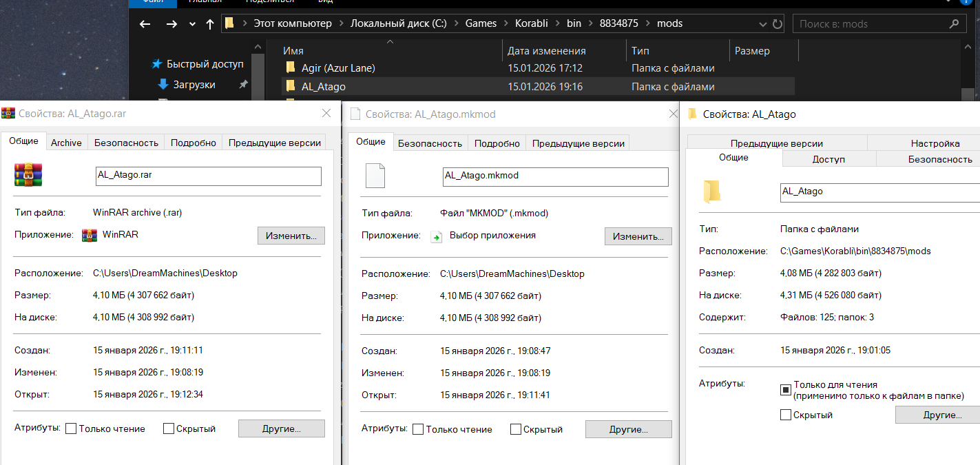Click the Forward navigation arrow
This screenshot has width=980, height=465.
tap(171, 24)
